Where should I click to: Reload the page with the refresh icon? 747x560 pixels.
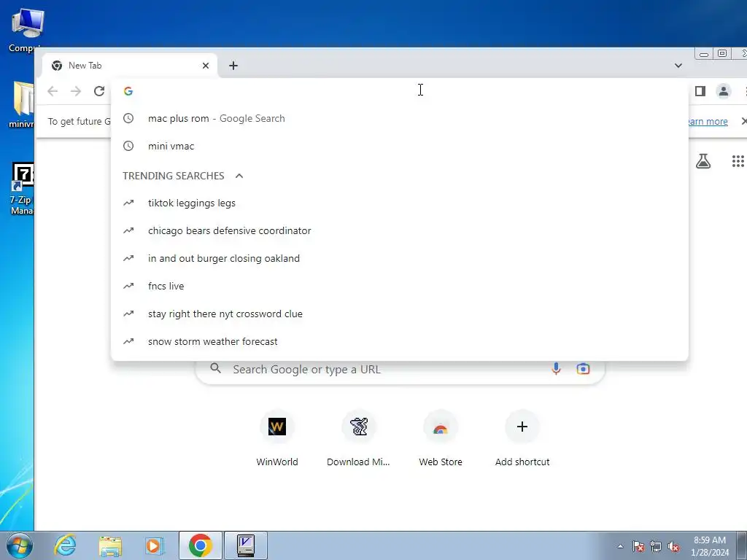pyautogui.click(x=99, y=91)
